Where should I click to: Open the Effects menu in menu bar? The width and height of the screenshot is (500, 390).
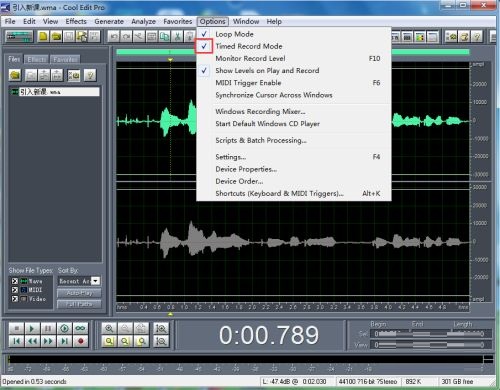[x=76, y=21]
